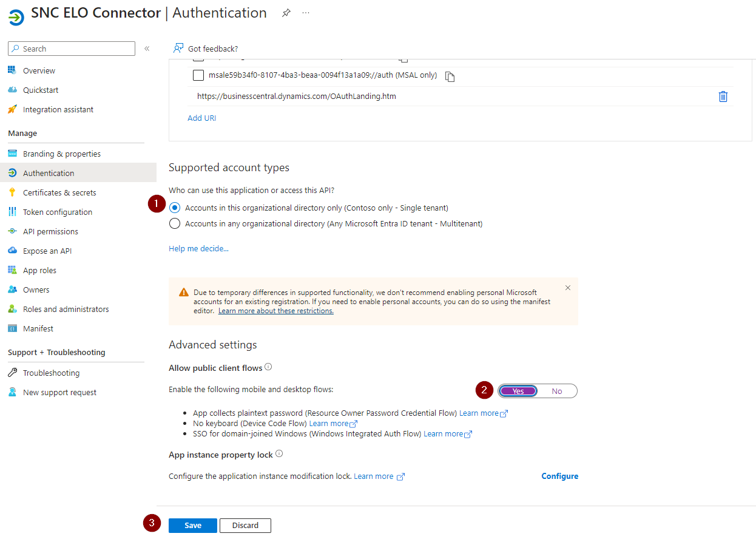Image resolution: width=756 pixels, height=539 pixels.
Task: Dismiss the personal accounts warning banner
Action: click(x=568, y=288)
